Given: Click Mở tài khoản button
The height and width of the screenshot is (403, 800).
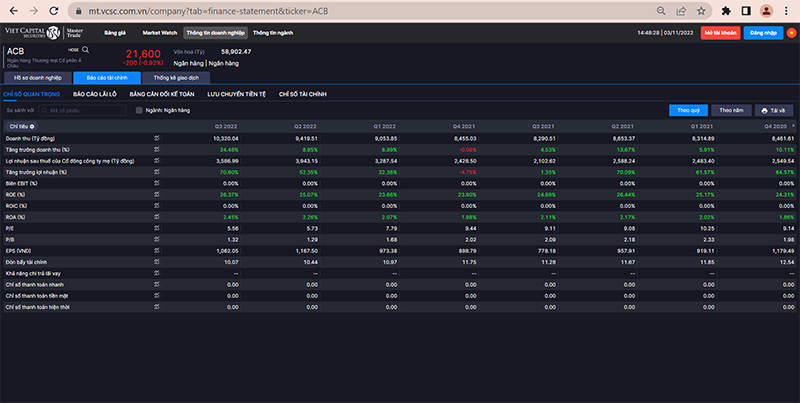Looking at the screenshot, I should coord(720,33).
